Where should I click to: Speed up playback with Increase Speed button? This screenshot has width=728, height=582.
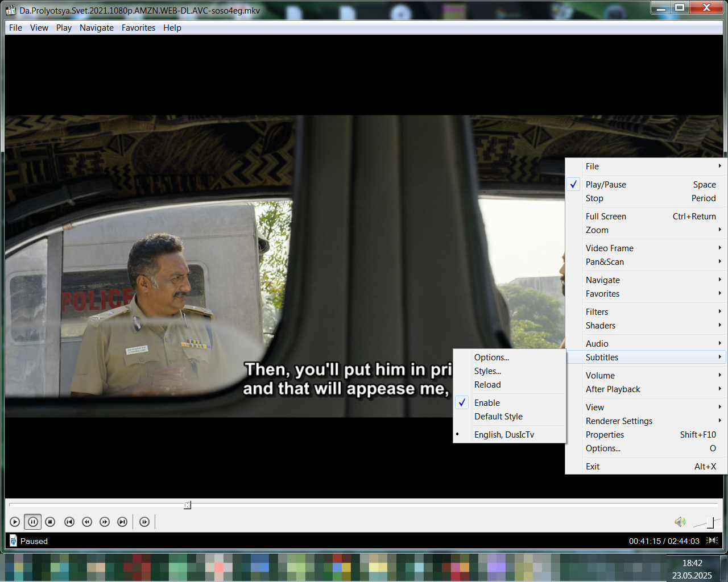click(105, 522)
